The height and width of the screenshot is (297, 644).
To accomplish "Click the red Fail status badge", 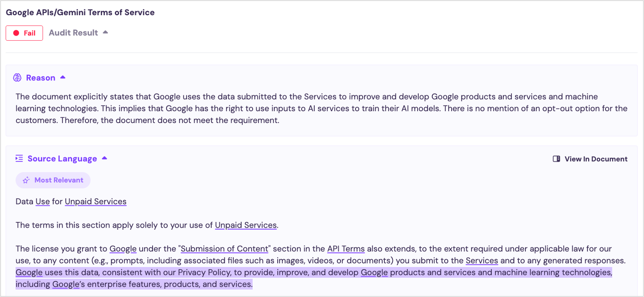I will click(x=24, y=33).
